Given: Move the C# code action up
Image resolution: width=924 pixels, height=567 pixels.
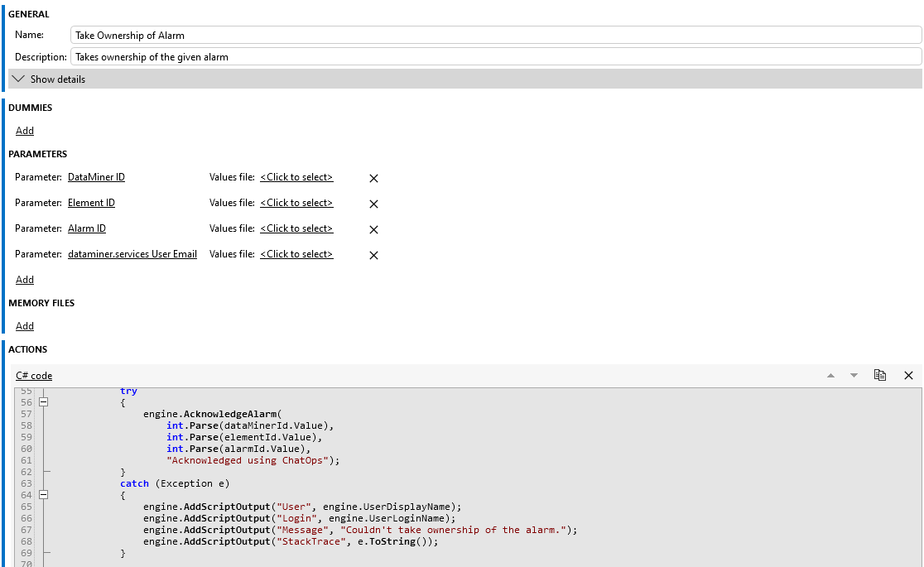Looking at the screenshot, I should point(831,376).
